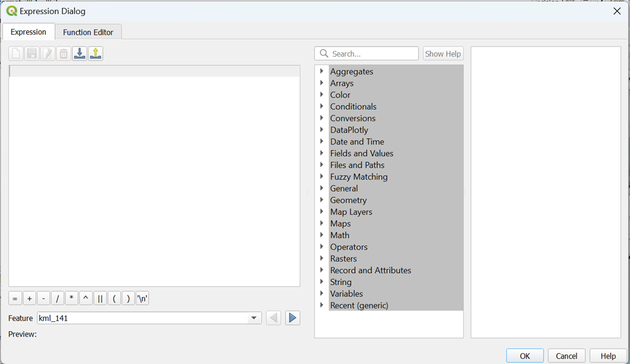Image resolution: width=630 pixels, height=364 pixels.
Task: Open the Feature kml_141 dropdown
Action: (x=255, y=318)
